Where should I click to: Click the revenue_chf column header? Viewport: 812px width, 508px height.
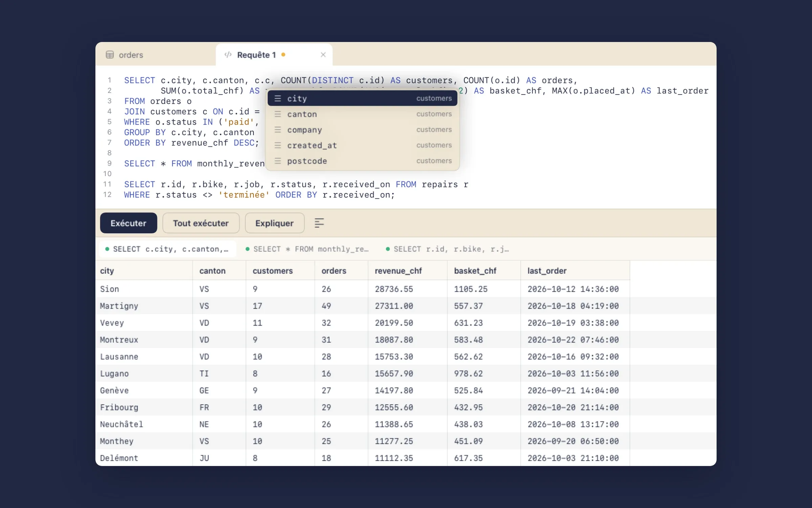pos(408,271)
